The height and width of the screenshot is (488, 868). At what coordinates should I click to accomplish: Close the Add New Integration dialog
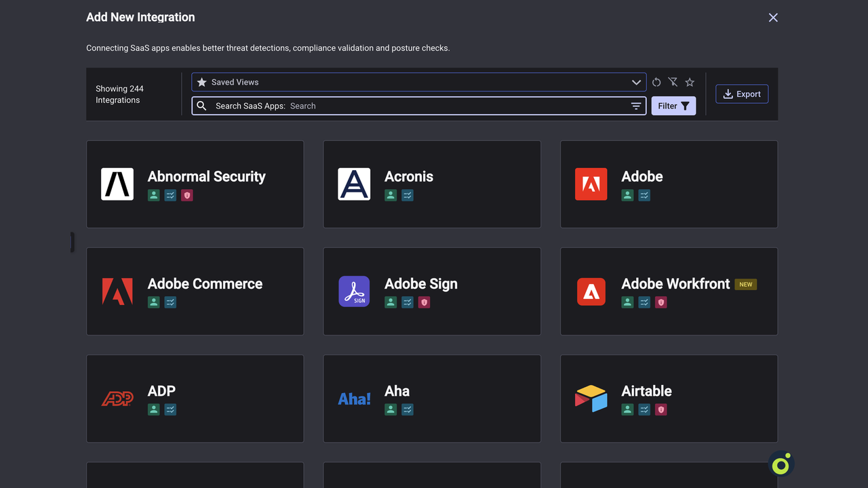[773, 18]
